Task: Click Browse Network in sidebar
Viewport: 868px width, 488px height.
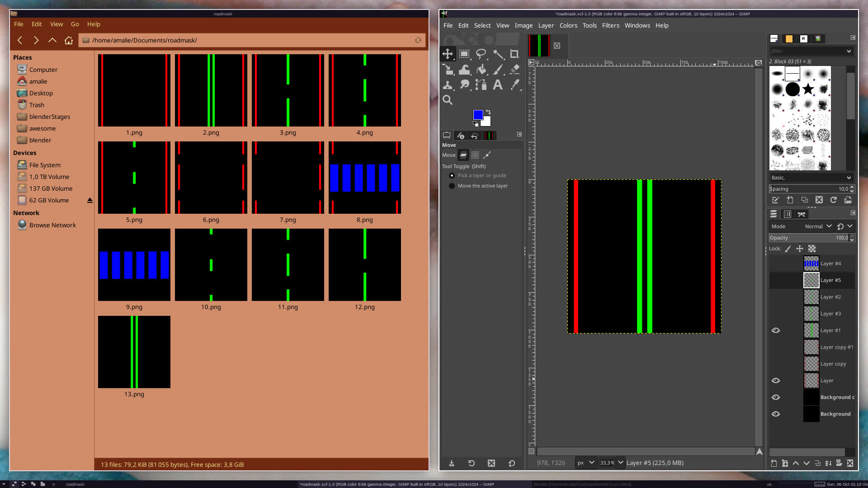Action: pyautogui.click(x=52, y=225)
